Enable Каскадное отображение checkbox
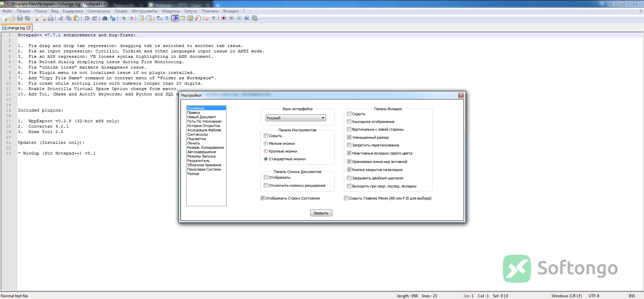 349,122
